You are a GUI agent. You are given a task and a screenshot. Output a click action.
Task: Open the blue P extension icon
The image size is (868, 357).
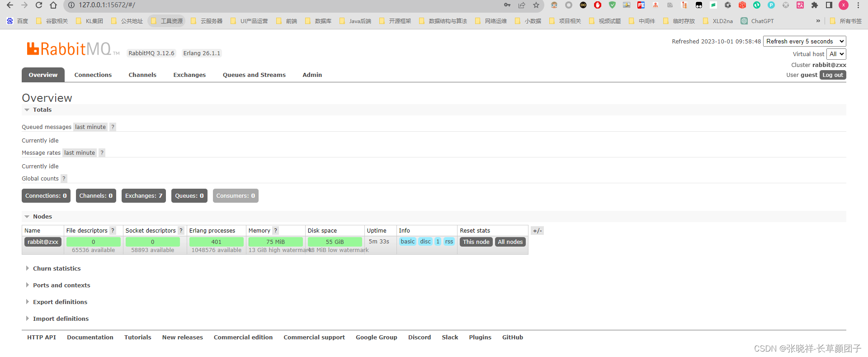tap(771, 5)
